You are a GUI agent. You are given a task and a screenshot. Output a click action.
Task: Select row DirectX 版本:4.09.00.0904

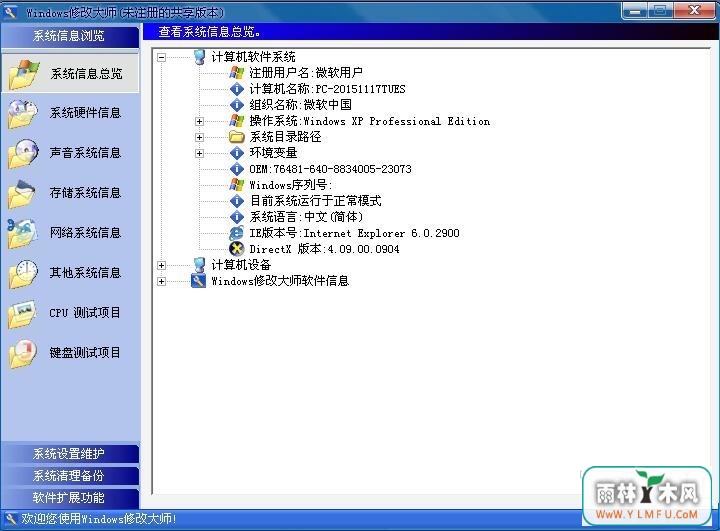click(325, 249)
